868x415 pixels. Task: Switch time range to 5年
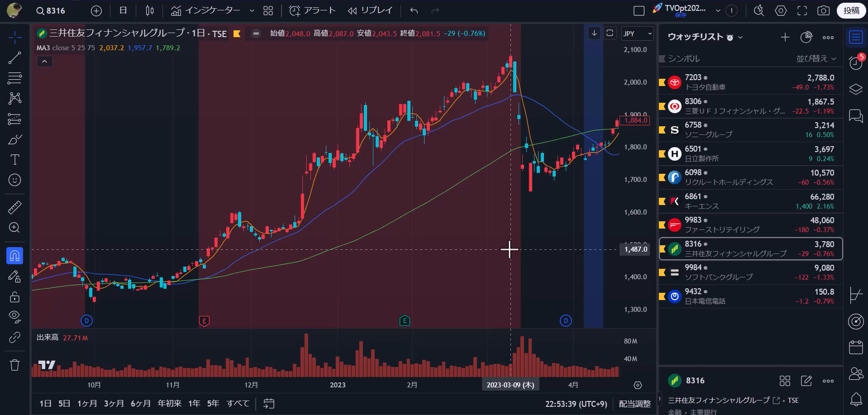[x=213, y=403]
